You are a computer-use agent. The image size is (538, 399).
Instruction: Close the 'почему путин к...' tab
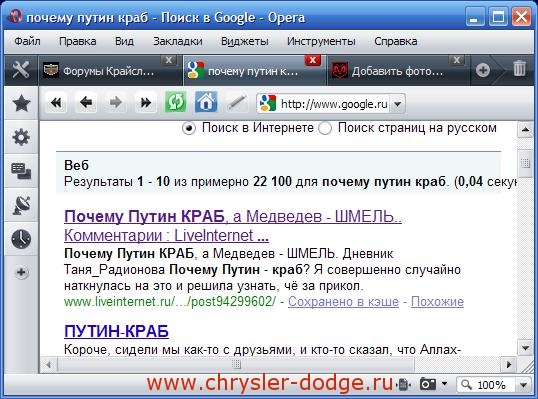pyautogui.click(x=313, y=60)
